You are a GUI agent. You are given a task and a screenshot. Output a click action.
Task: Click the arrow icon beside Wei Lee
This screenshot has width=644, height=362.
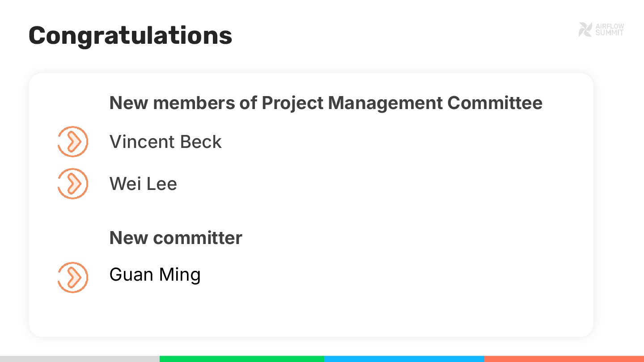click(73, 184)
